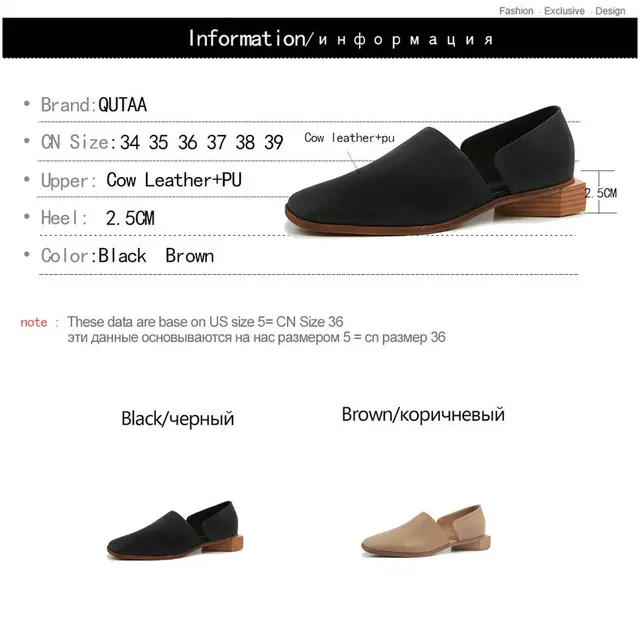Click the US size 5 note sentence

tap(205, 322)
